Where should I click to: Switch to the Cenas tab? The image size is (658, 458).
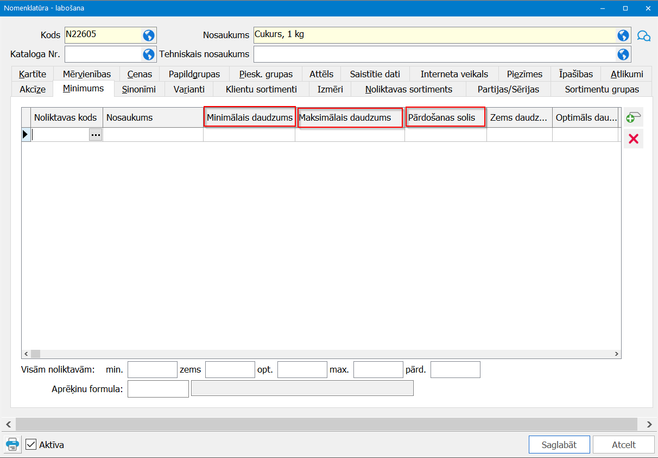pyautogui.click(x=140, y=74)
